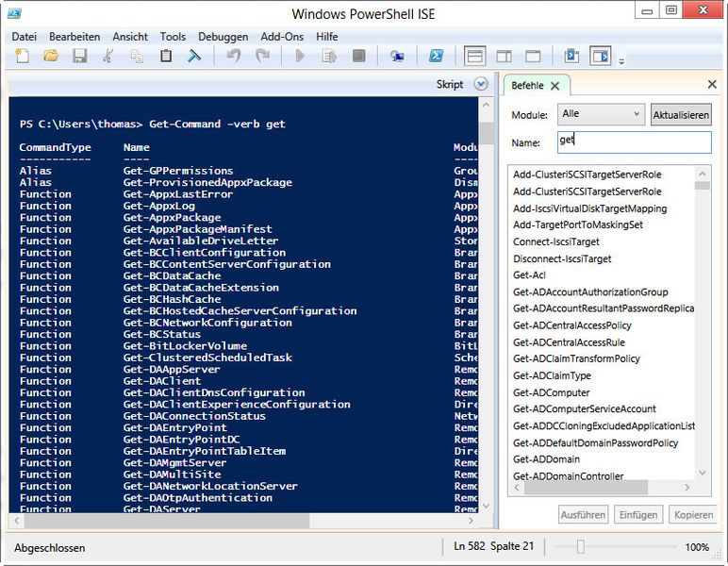
Task: Adjust the zoom slider in the status bar
Action: 580,546
